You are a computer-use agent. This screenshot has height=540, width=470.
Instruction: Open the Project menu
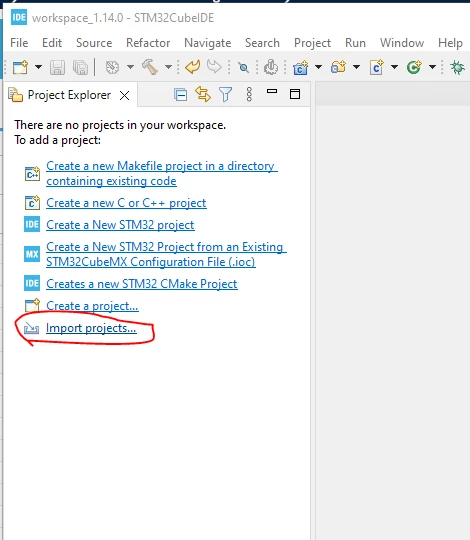click(312, 43)
